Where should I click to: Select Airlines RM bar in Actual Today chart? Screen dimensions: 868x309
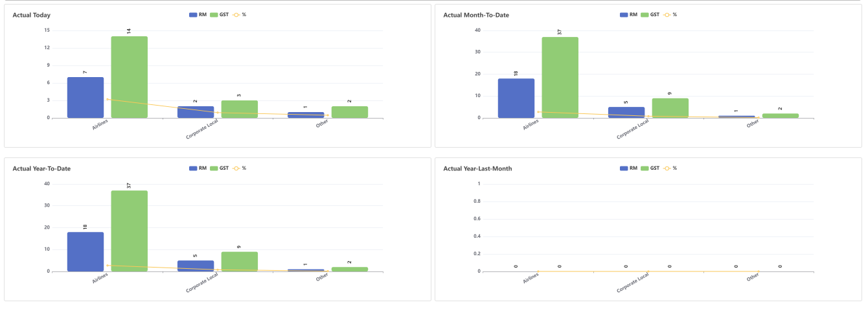86,97
